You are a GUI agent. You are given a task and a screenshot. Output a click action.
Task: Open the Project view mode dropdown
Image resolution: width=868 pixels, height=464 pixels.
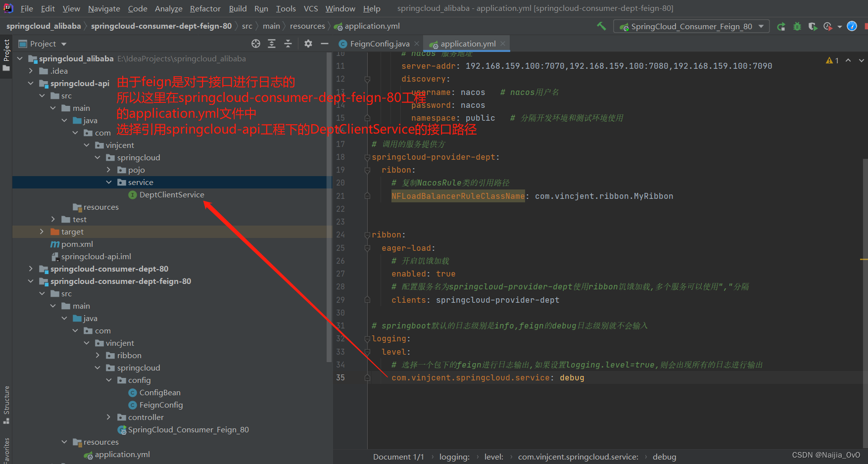tap(64, 44)
